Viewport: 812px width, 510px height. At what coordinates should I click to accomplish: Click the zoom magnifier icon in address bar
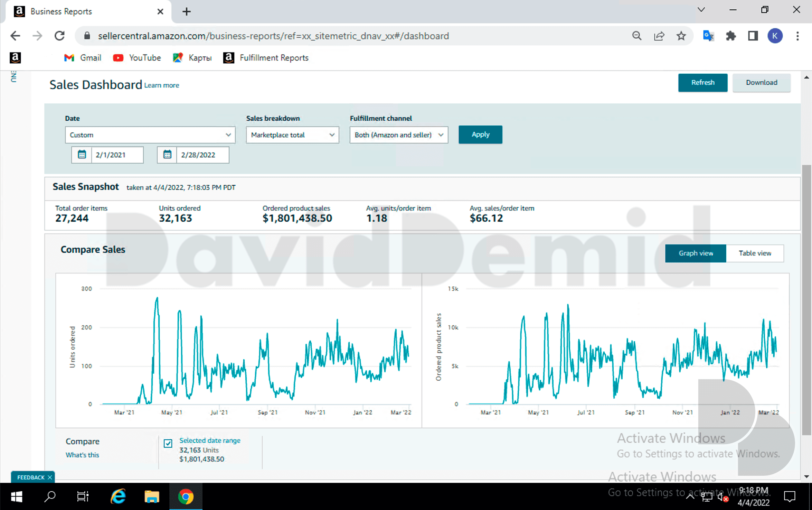(x=636, y=36)
